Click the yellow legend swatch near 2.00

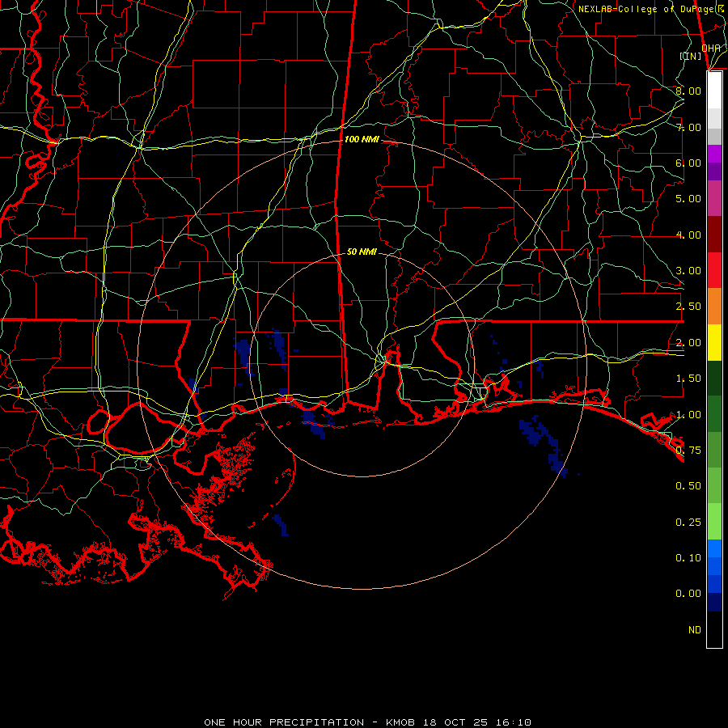[714, 342]
